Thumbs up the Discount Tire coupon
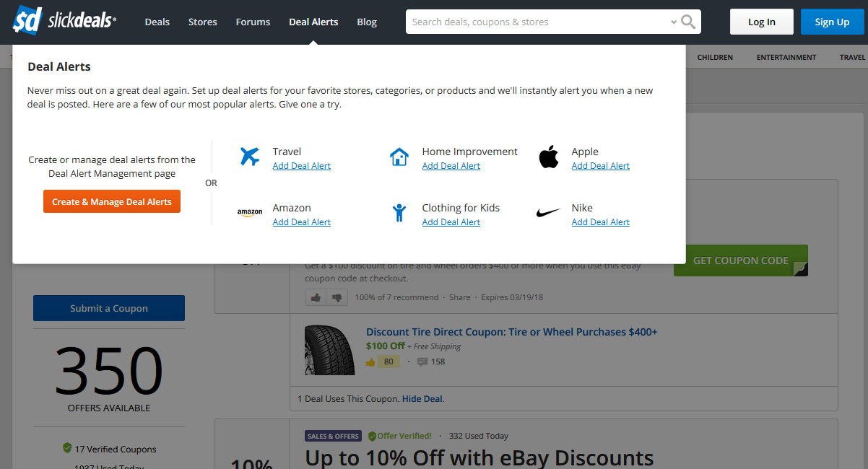Image resolution: width=868 pixels, height=469 pixels. tap(316, 297)
